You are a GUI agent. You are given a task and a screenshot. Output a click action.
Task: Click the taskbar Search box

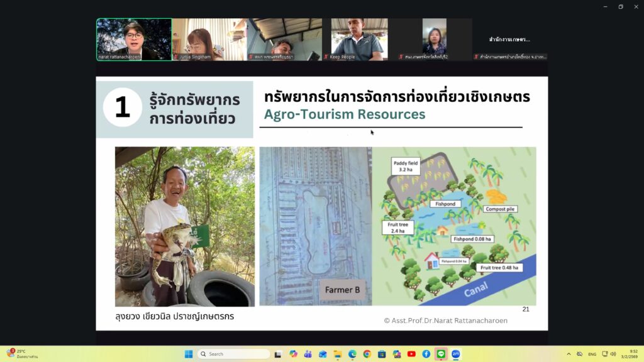[x=234, y=354]
